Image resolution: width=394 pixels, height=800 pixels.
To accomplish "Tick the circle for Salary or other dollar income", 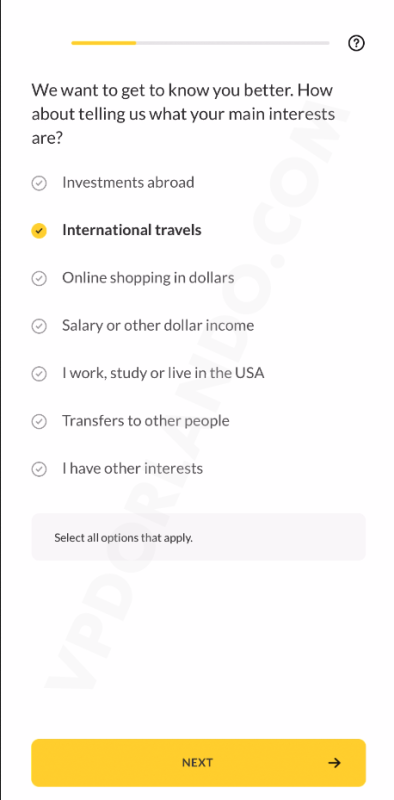I will [39, 326].
